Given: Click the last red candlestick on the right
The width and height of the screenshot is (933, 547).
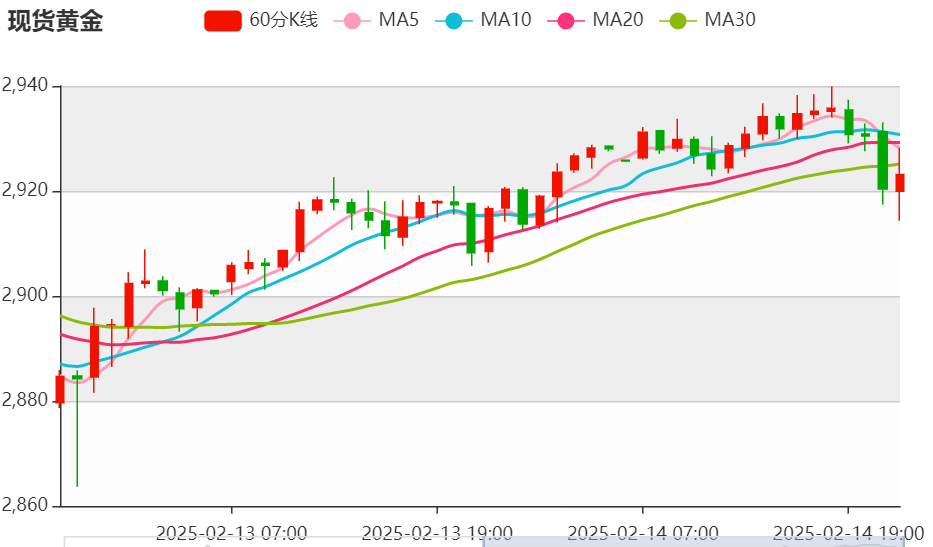Looking at the screenshot, I should 900,182.
